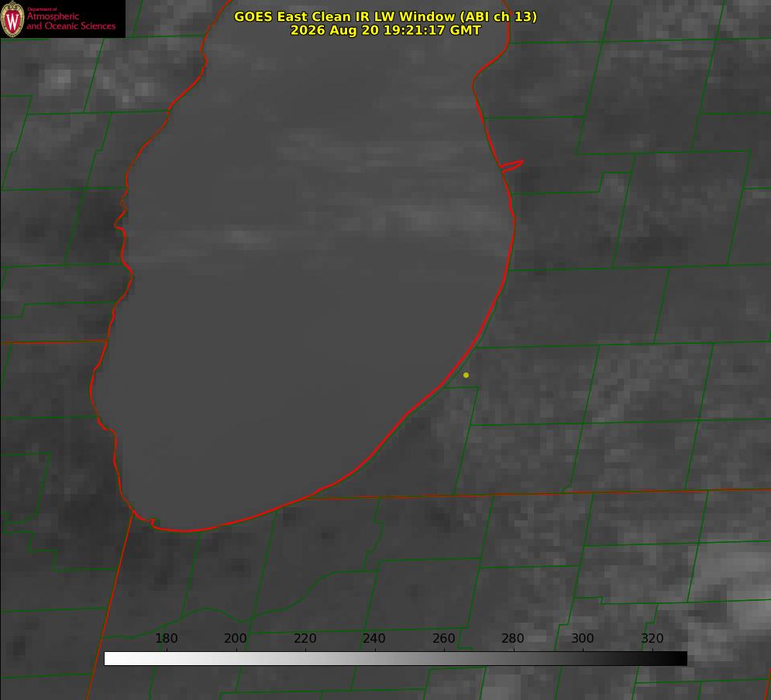Click the yellow location marker dot
Screen dimensions: 771x700
pos(466,375)
